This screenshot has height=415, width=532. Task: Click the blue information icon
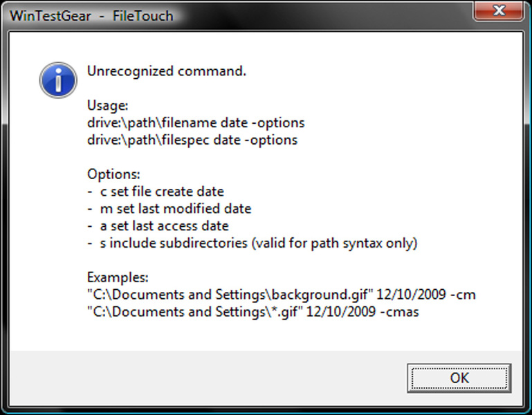[58, 80]
